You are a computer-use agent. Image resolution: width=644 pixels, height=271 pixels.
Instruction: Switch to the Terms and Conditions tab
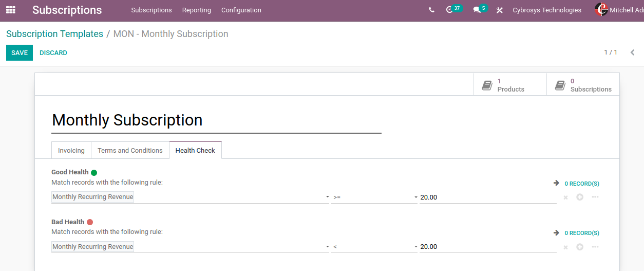[130, 150]
